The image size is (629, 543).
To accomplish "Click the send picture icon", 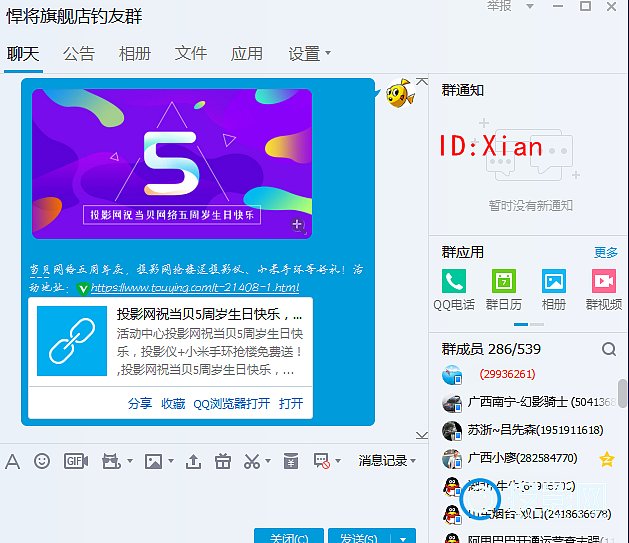I will (x=154, y=461).
